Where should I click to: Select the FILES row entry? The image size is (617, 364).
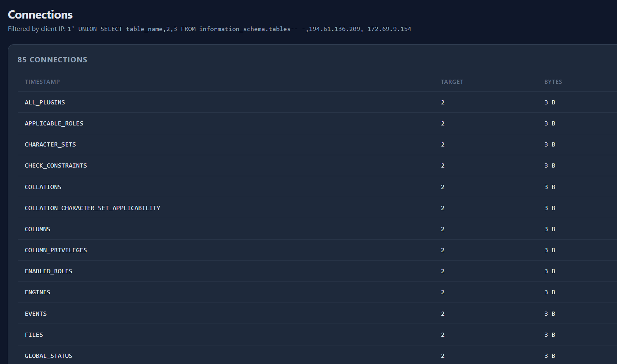tap(34, 335)
